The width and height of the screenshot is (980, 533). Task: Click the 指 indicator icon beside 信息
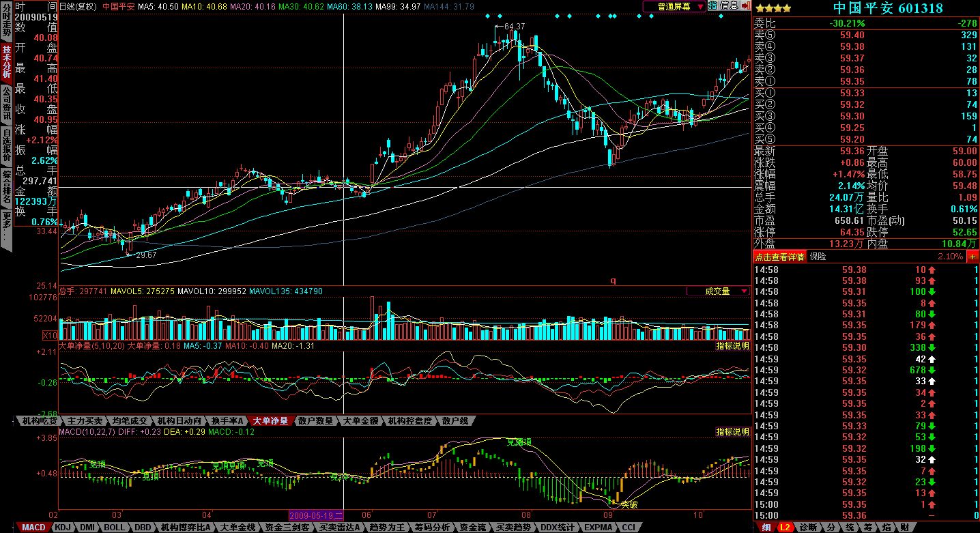[713, 5]
